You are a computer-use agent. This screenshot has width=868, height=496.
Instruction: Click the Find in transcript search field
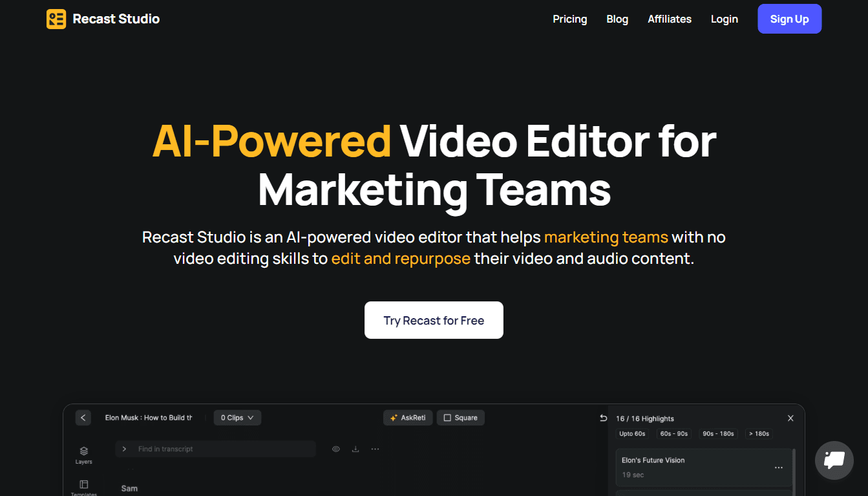(213, 448)
